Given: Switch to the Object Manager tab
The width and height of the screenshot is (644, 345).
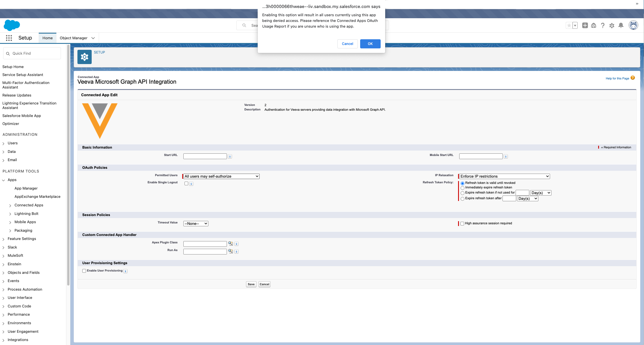Looking at the screenshot, I should [73, 38].
